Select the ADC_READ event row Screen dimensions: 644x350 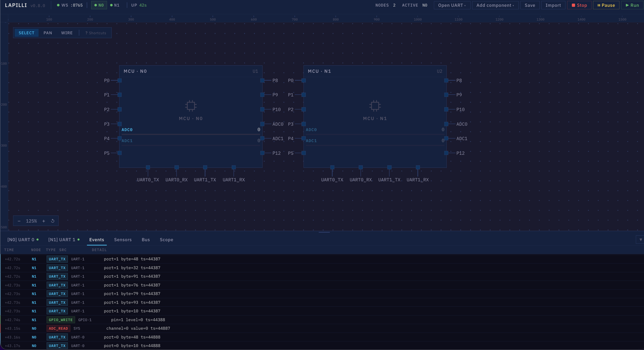(322, 328)
